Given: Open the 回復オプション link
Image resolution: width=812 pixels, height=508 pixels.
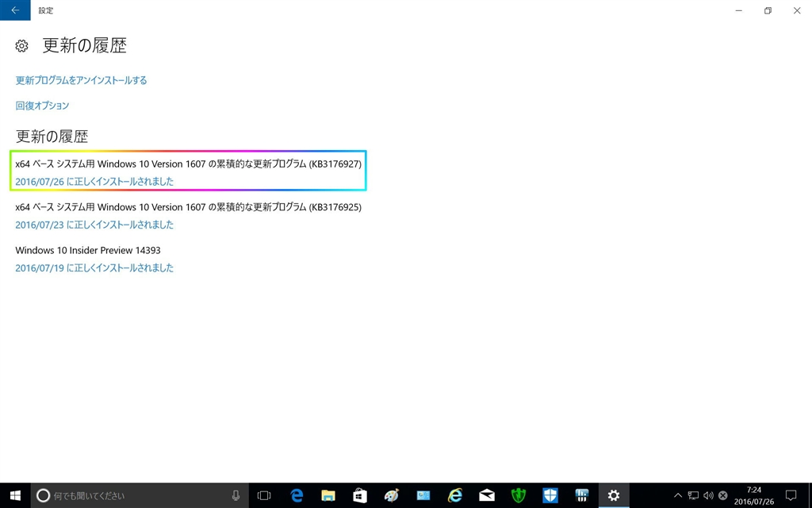Looking at the screenshot, I should [x=42, y=106].
